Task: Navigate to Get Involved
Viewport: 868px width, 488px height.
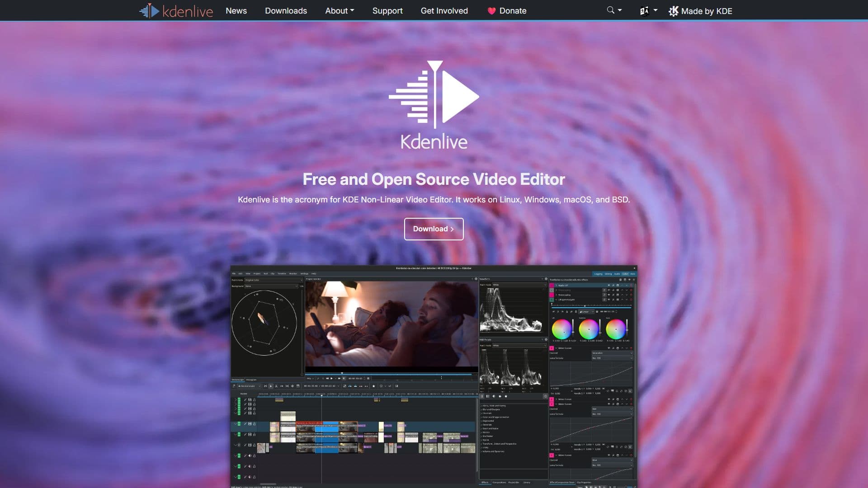Action: tap(444, 11)
